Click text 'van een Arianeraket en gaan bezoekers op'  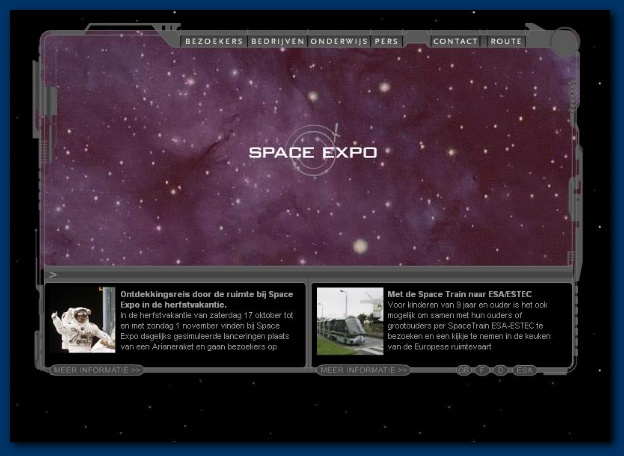199,347
